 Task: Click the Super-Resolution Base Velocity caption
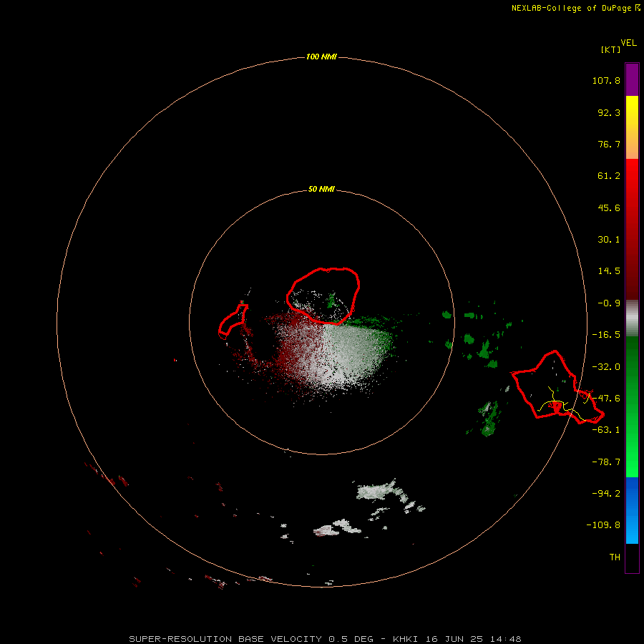pos(326,639)
